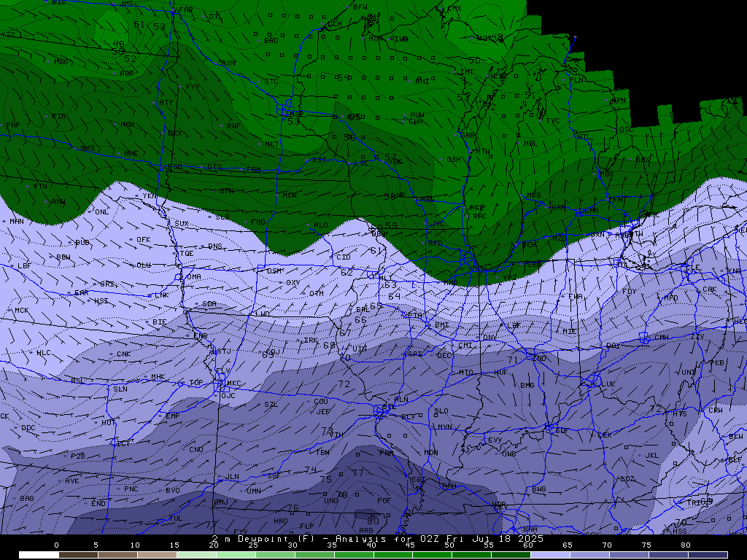This screenshot has width=747, height=560.
Task: Pick the palest green 15–20 legend swatch
Action: (x=196, y=555)
